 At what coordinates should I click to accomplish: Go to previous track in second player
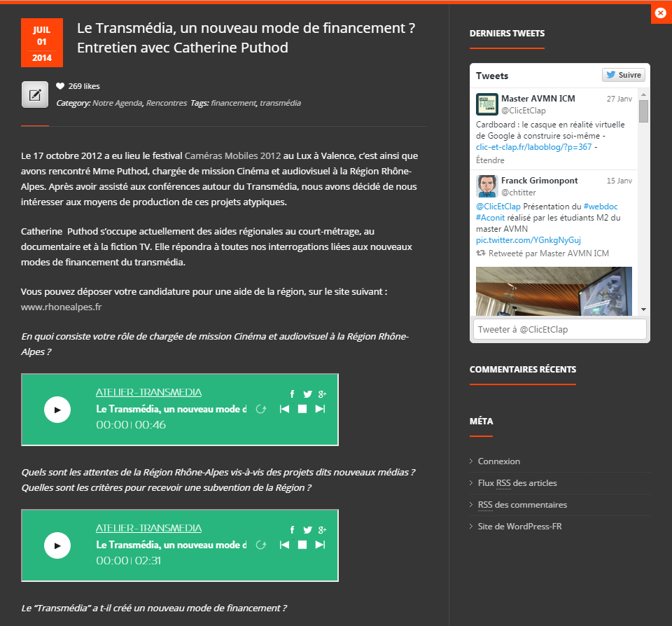pyautogui.click(x=284, y=545)
